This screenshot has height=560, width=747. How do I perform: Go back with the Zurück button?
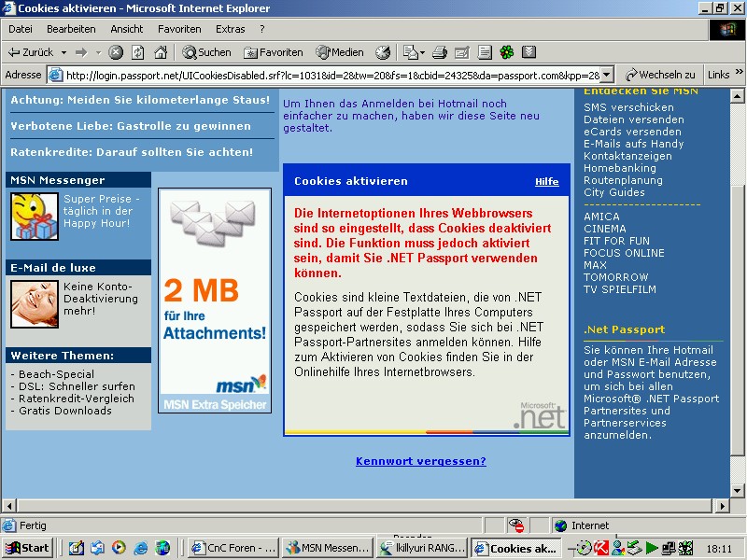31,52
